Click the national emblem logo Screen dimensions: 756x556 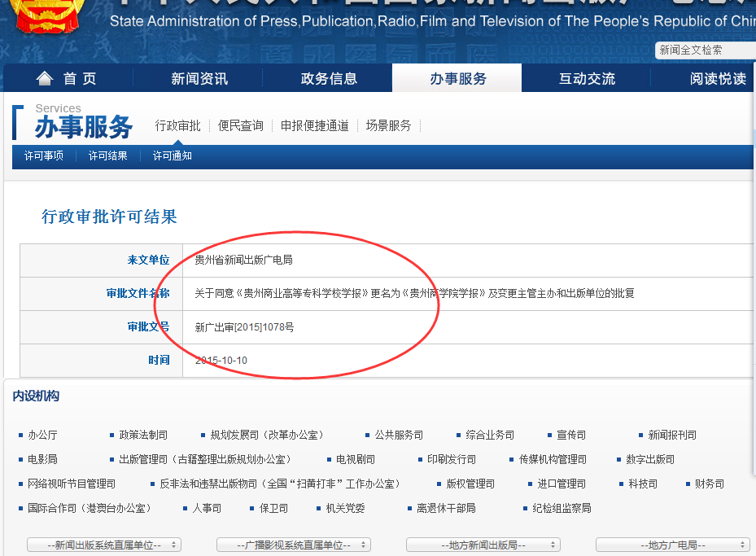(47, 16)
